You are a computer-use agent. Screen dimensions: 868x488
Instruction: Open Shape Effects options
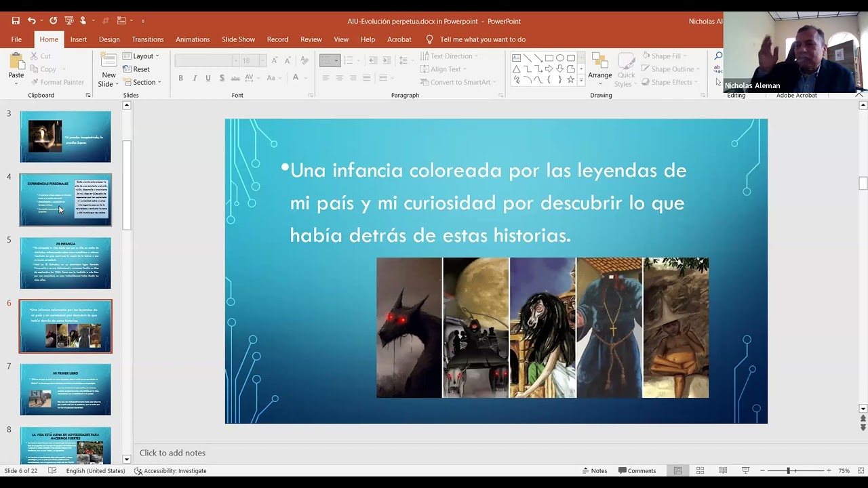click(669, 82)
